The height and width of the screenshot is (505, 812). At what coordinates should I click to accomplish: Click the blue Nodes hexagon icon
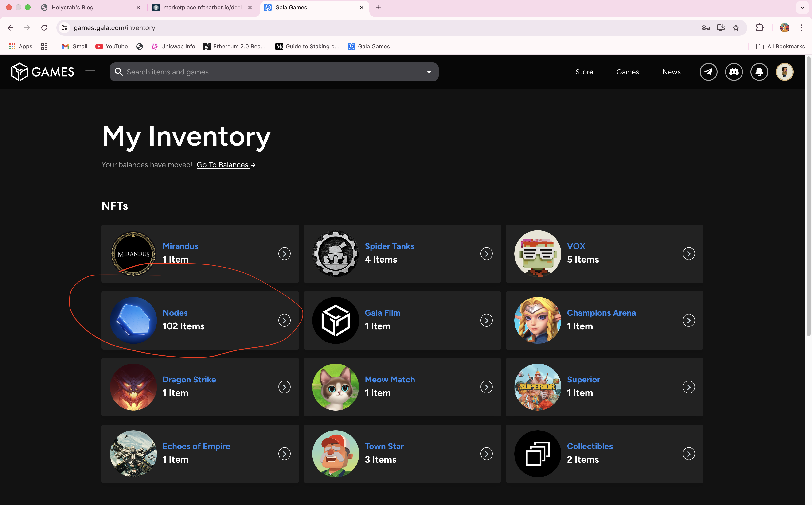(133, 320)
